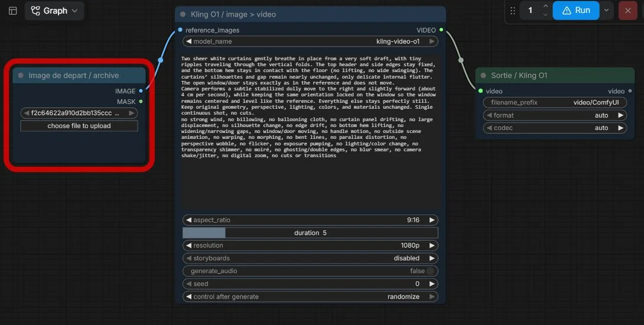This screenshot has height=325, width=644.
Task: Open the format auto combo
Action: coord(555,115)
